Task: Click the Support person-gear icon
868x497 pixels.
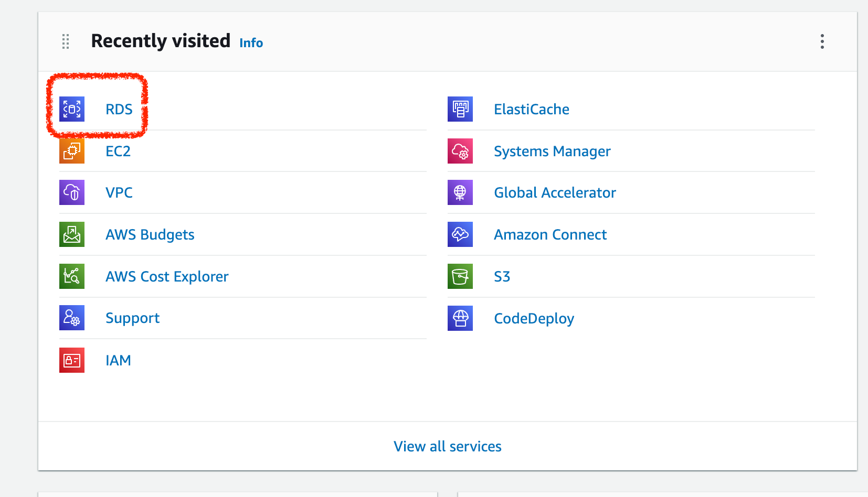Action: 72,318
